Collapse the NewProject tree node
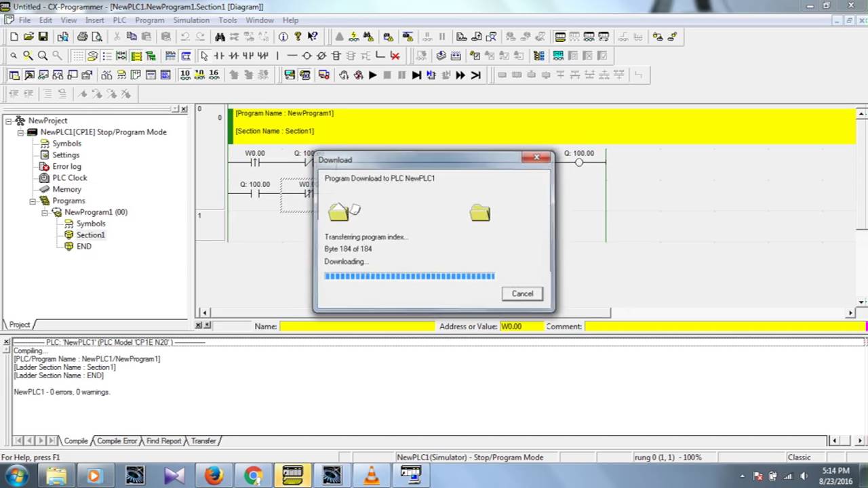Image resolution: width=868 pixels, height=488 pixels. pyautogui.click(x=8, y=121)
